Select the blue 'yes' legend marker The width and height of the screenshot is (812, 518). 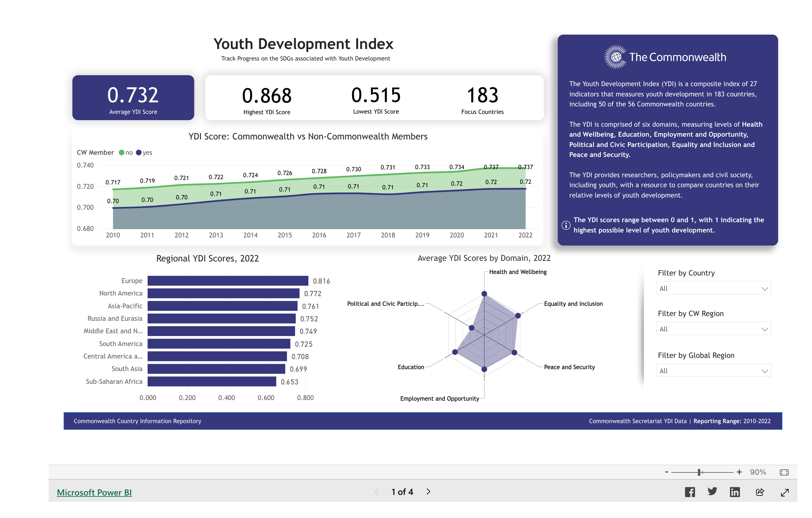139,153
